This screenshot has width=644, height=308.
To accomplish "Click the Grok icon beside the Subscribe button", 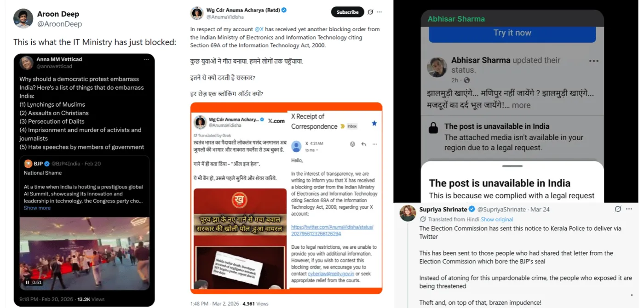I will [x=370, y=12].
